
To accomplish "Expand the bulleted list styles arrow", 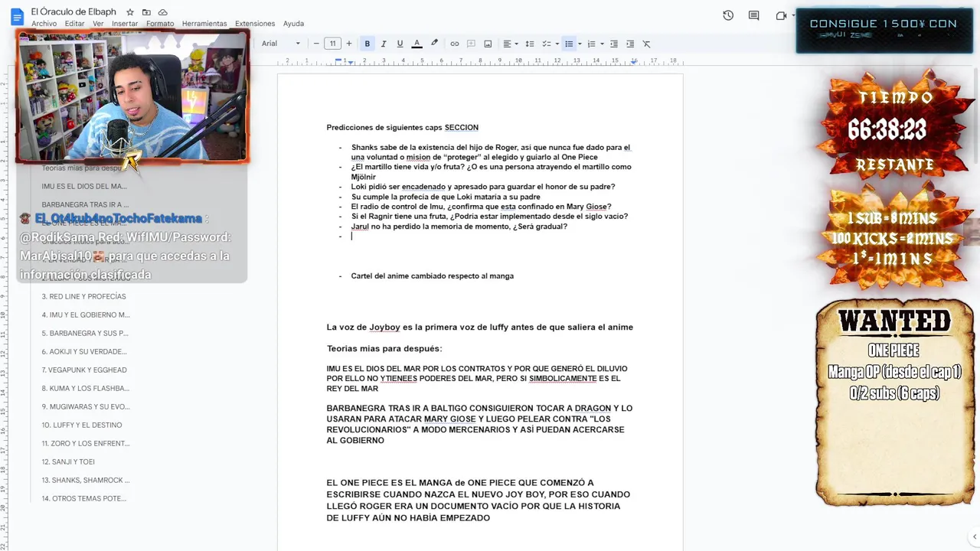I will click(580, 44).
